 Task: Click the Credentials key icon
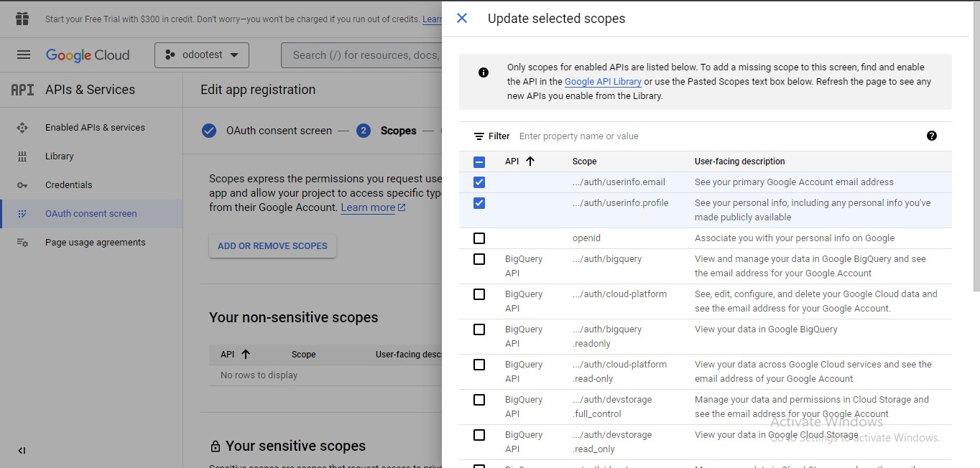point(22,185)
